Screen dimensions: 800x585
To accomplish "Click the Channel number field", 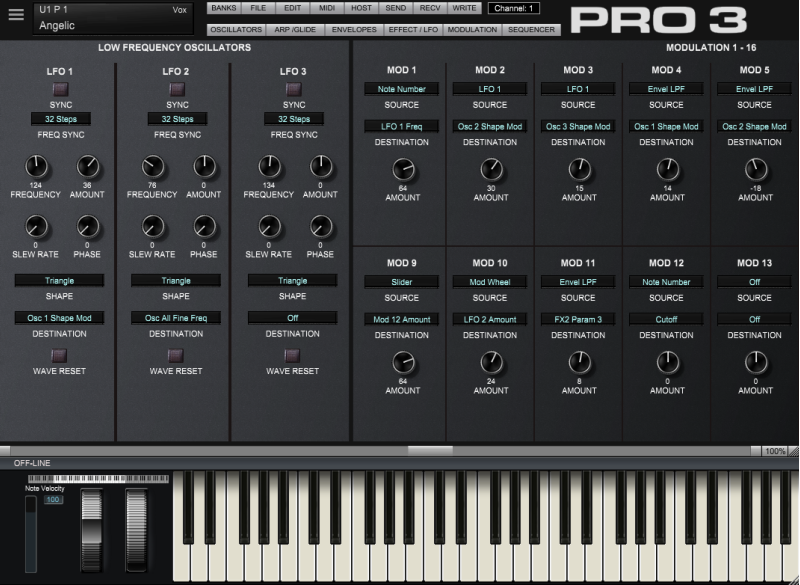I will 513,8.
